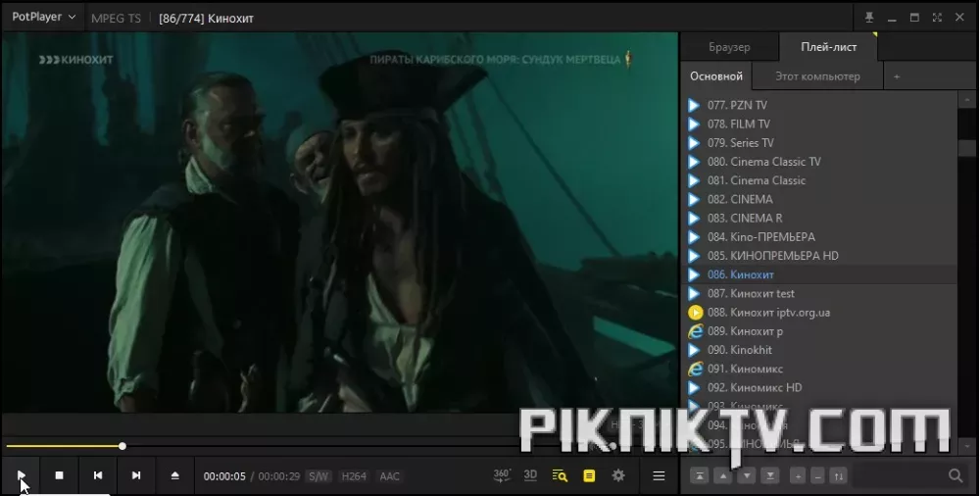
Task: Select 084. Kino-ПРЕМЬЕРА channel
Action: tap(818, 236)
